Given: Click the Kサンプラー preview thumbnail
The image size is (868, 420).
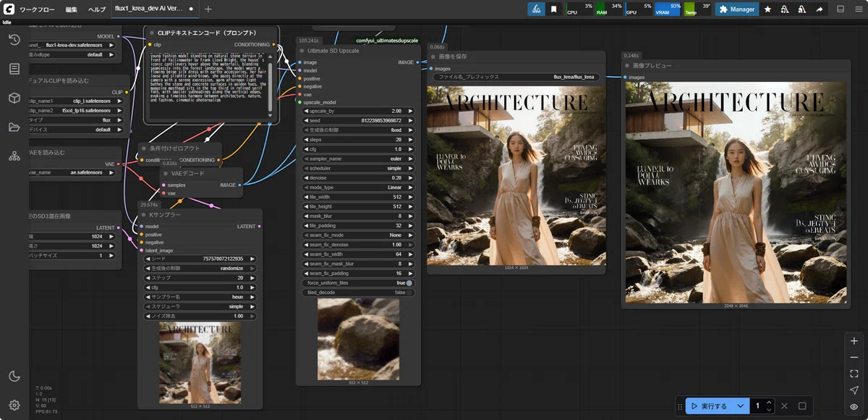Looking at the screenshot, I should 200,363.
